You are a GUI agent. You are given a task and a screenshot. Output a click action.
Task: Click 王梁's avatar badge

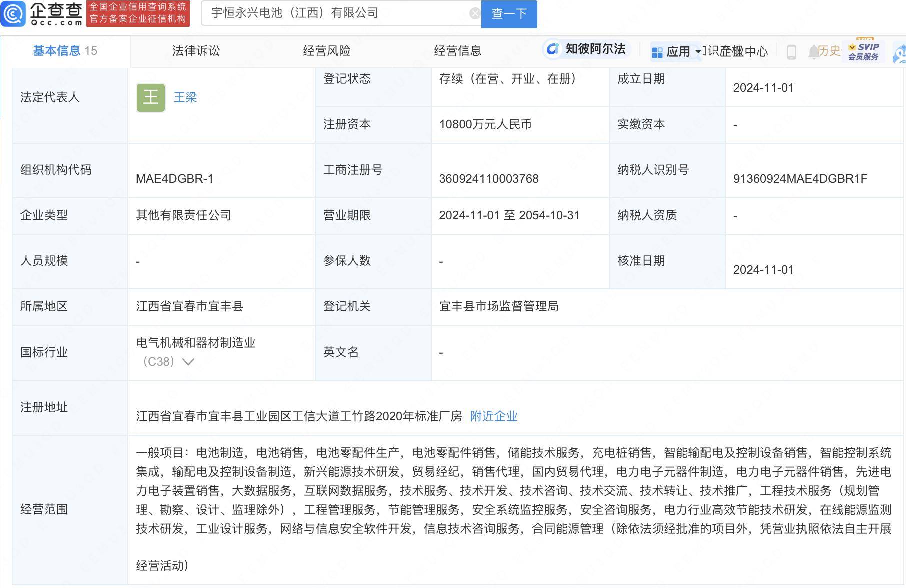pos(150,97)
